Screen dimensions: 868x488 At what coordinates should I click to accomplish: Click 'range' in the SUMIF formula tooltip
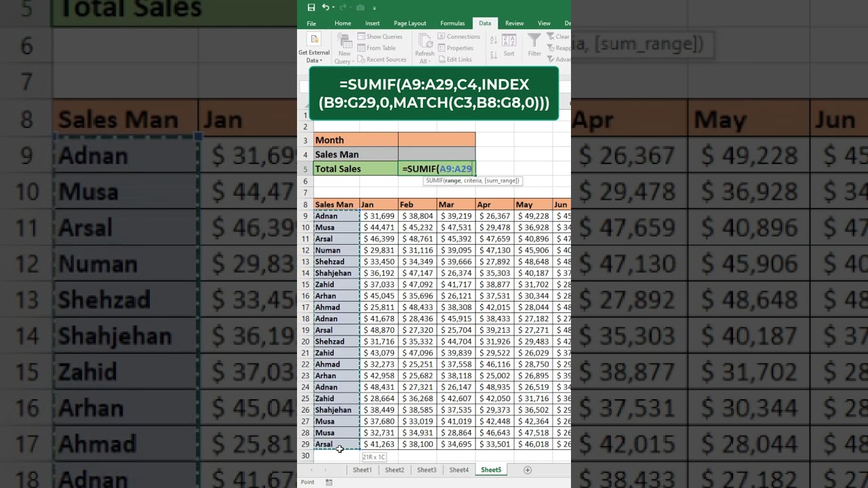coord(453,181)
